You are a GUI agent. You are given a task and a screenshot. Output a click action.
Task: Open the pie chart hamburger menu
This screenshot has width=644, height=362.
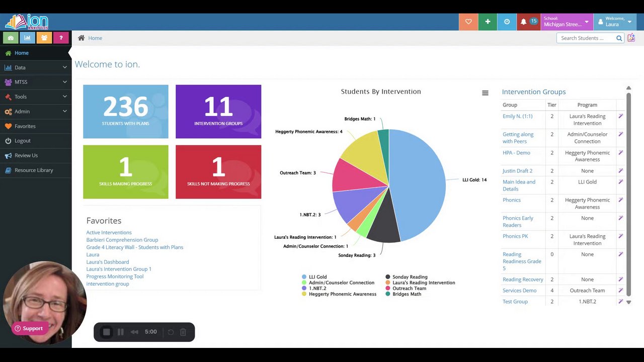[485, 93]
